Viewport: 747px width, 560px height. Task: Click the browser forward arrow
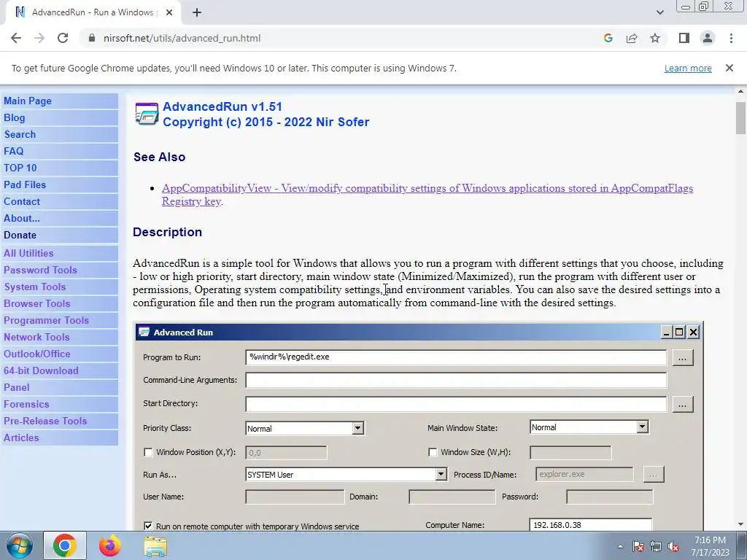(x=39, y=38)
